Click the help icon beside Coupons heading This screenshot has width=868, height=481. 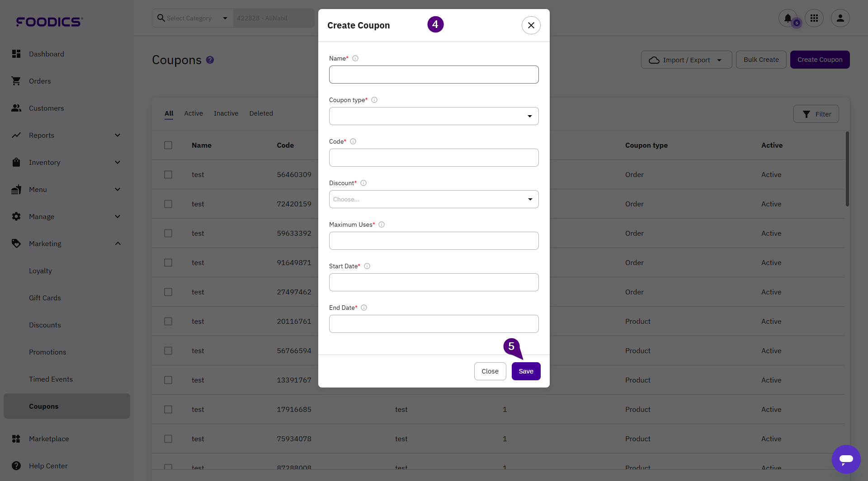click(210, 60)
